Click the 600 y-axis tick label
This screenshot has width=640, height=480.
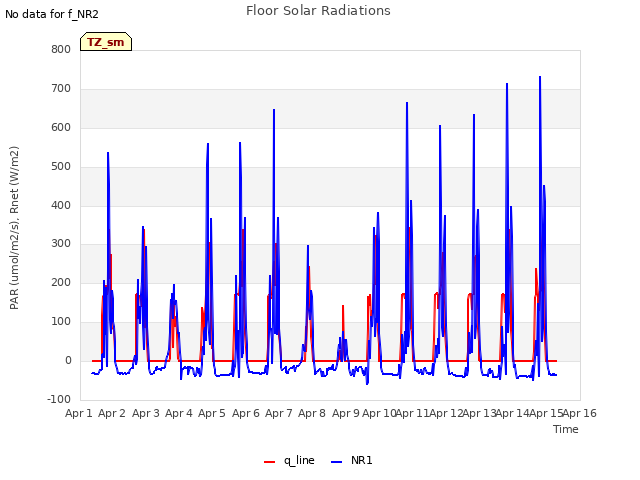click(x=61, y=128)
